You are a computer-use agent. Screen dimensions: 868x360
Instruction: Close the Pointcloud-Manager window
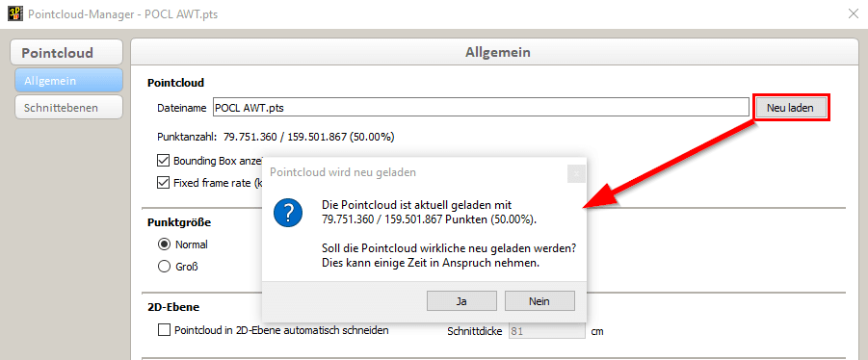(x=854, y=13)
